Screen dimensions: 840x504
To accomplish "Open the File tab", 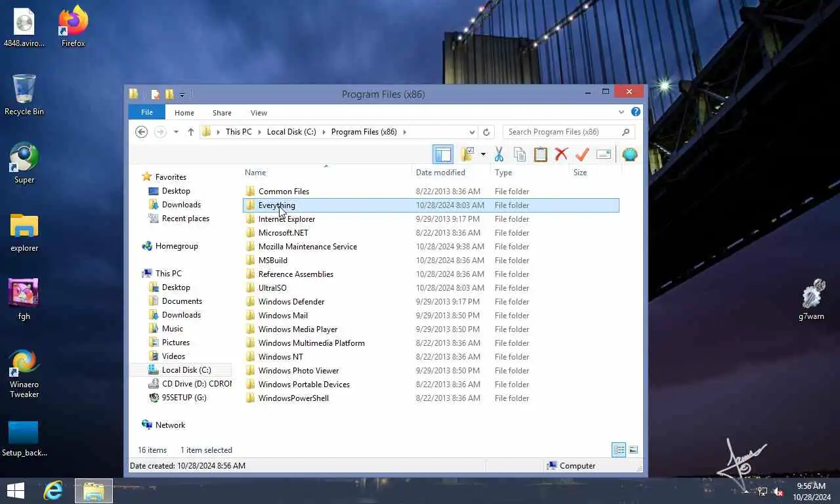I will coord(147,112).
